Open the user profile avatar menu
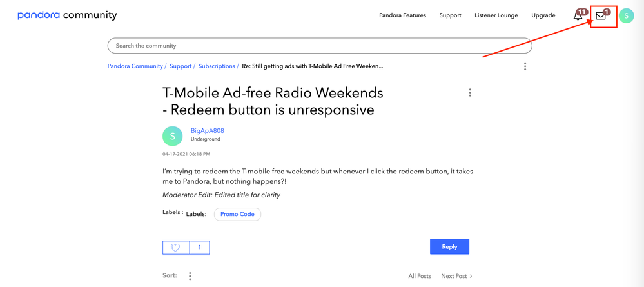Image resolution: width=644 pixels, height=287 pixels. tap(626, 16)
